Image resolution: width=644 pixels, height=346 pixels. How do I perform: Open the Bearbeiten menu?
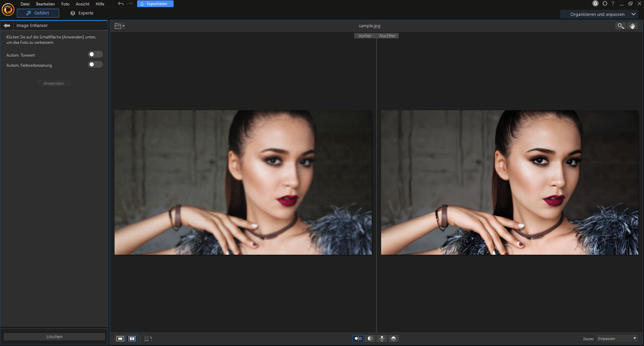coord(45,4)
